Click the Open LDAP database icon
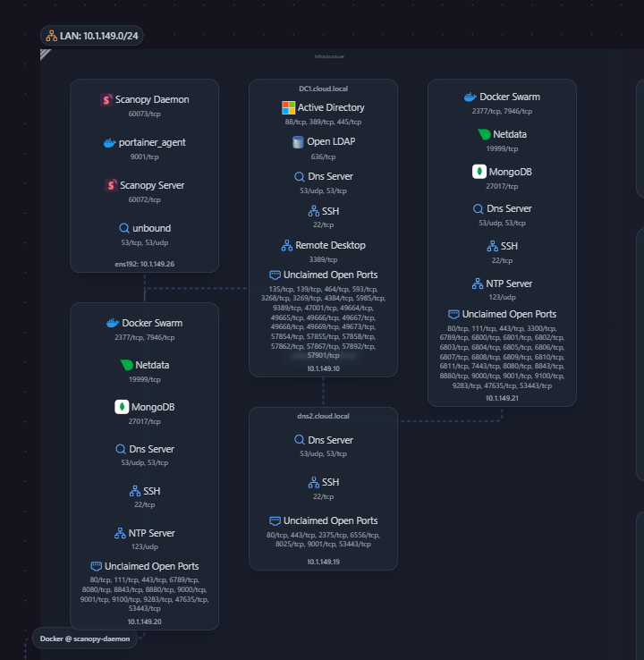Viewport: 644px width, 660px height. (x=298, y=142)
